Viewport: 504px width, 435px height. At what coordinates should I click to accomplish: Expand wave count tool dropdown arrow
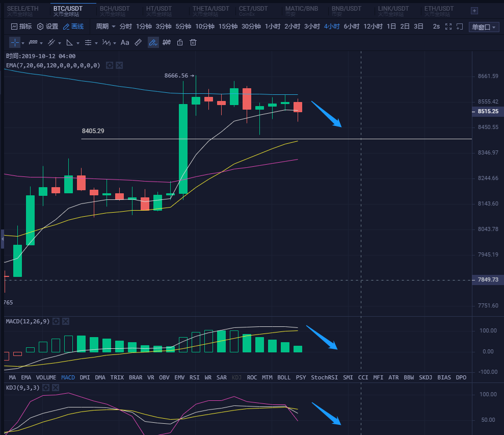(115, 43)
